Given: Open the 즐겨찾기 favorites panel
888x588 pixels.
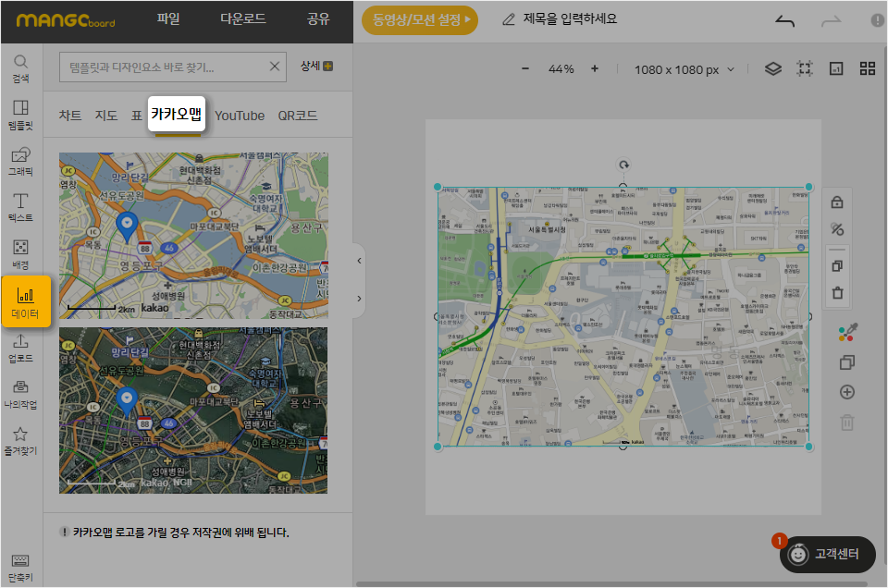Looking at the screenshot, I should tap(21, 441).
